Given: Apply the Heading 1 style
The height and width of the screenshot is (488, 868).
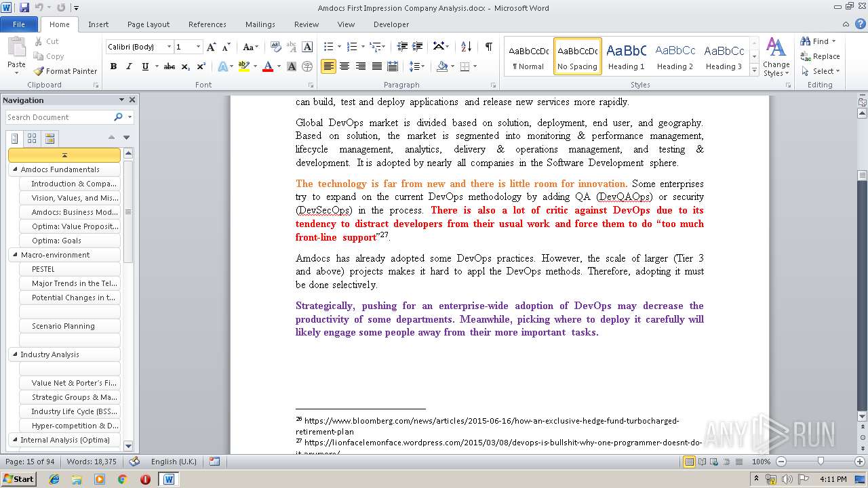Looking at the screenshot, I should (x=626, y=56).
